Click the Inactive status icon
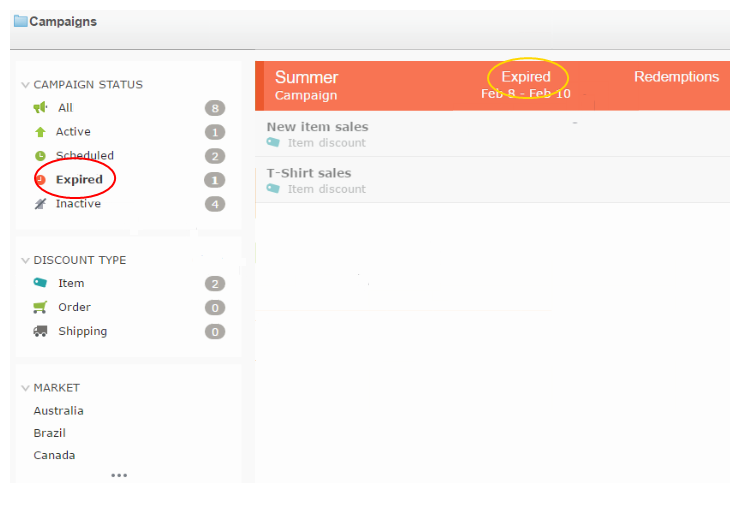 click(x=40, y=204)
